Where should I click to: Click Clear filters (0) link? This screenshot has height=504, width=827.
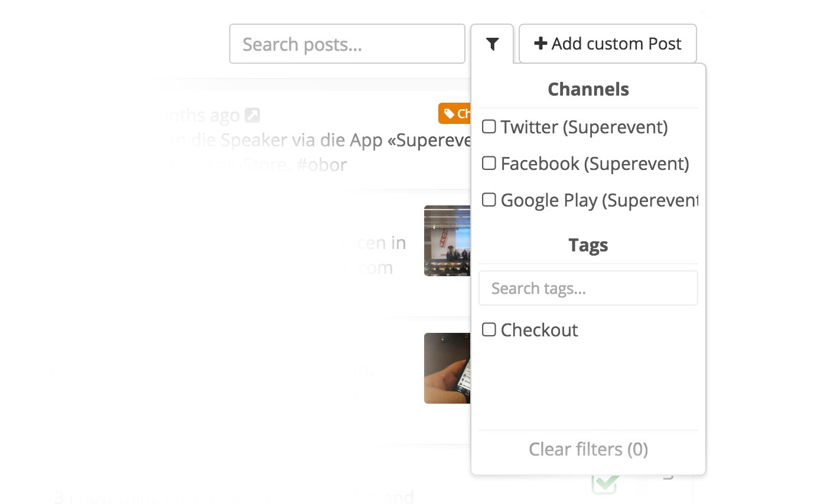coord(588,450)
